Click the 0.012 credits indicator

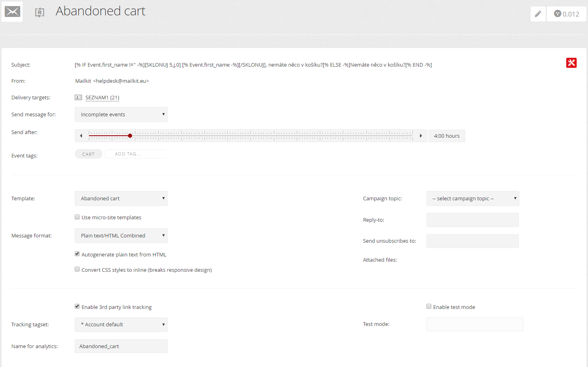pos(566,14)
